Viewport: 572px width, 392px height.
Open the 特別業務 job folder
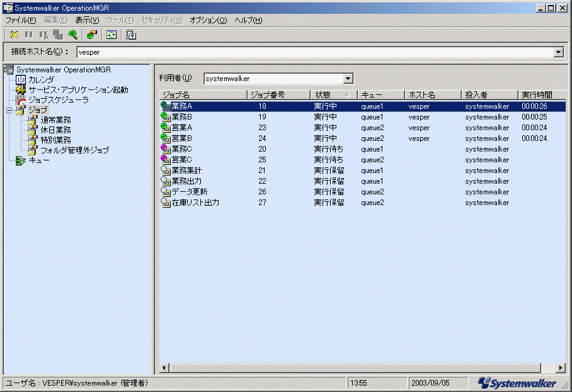click(x=55, y=140)
